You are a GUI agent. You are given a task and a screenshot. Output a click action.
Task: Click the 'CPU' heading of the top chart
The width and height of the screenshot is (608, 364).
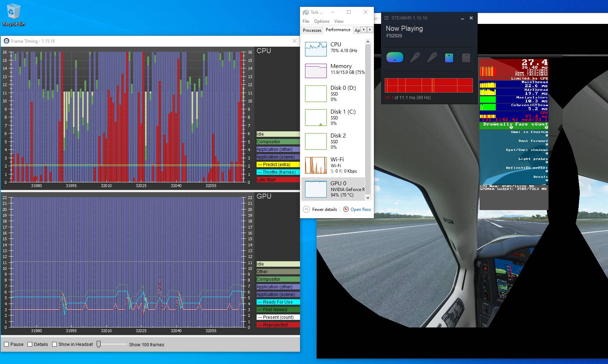(264, 51)
